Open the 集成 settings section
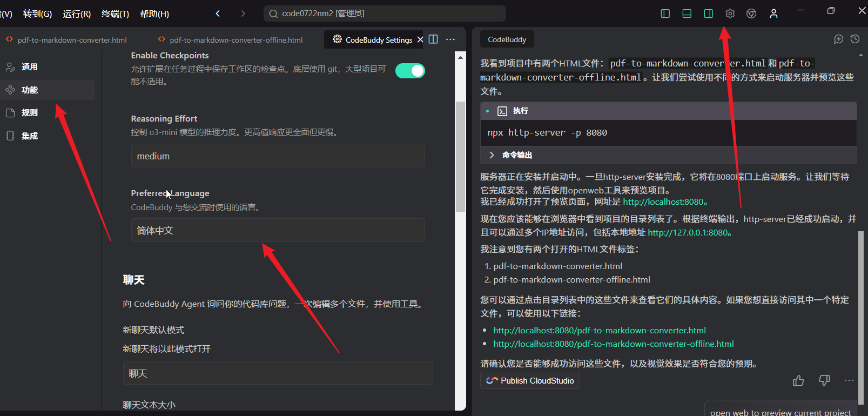 coord(48,136)
